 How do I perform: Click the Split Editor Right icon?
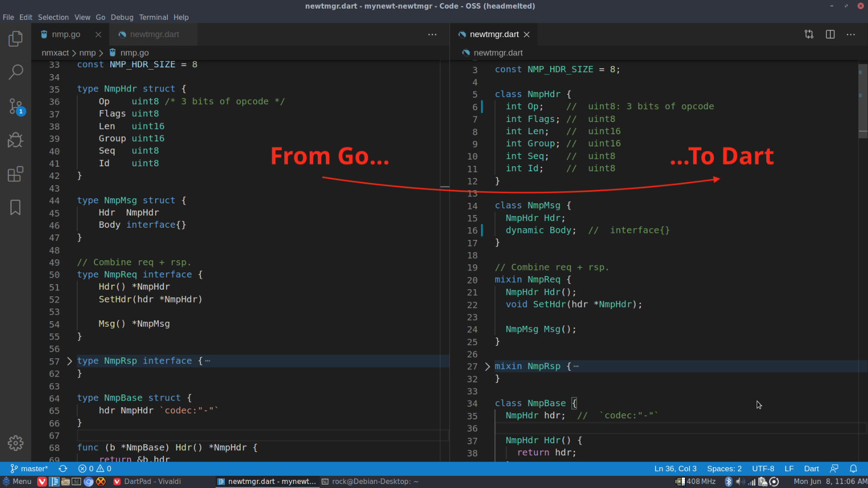830,34
